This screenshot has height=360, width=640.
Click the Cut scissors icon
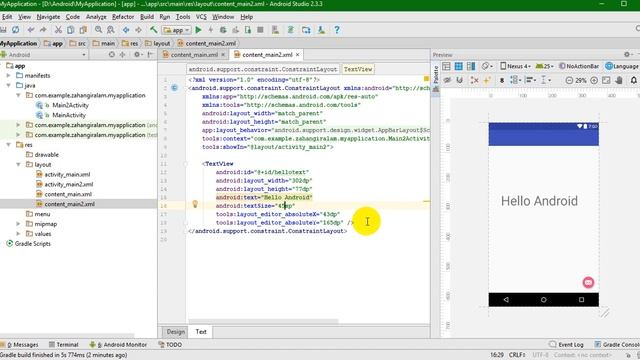(x=58, y=30)
